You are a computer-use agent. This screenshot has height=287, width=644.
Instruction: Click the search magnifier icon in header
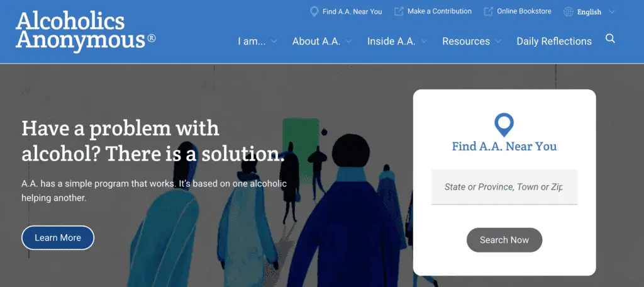(610, 39)
